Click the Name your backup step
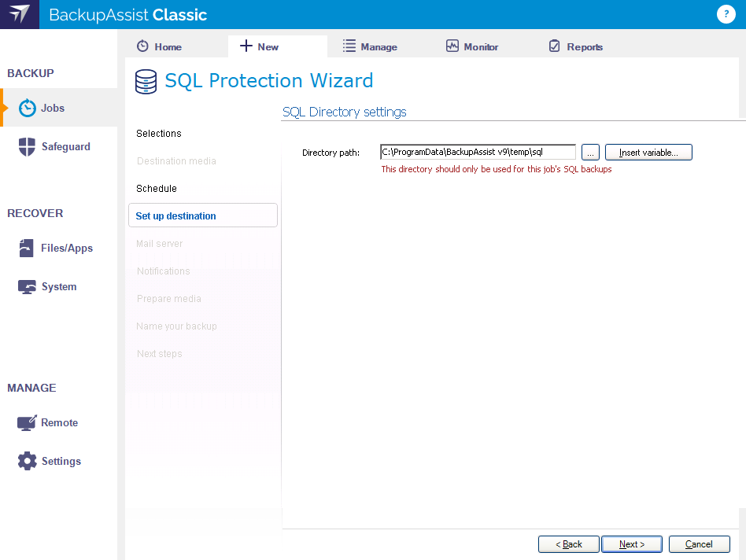The height and width of the screenshot is (560, 746). [x=176, y=326]
